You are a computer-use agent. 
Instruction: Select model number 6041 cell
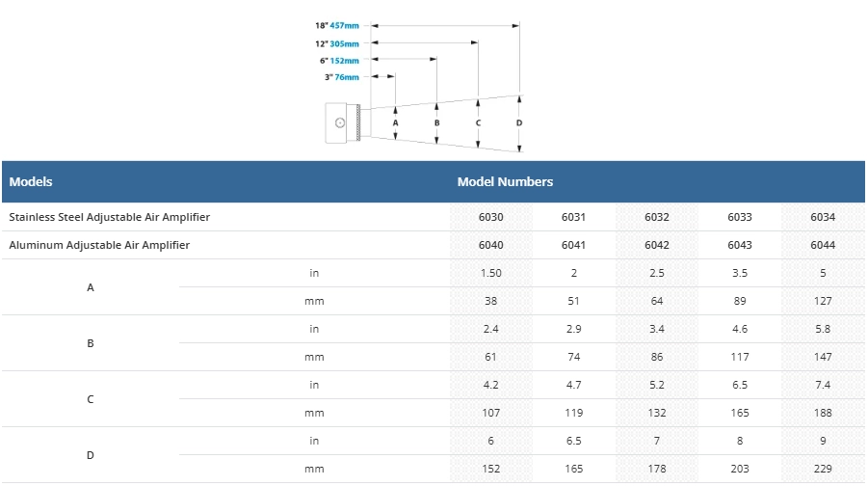click(573, 245)
